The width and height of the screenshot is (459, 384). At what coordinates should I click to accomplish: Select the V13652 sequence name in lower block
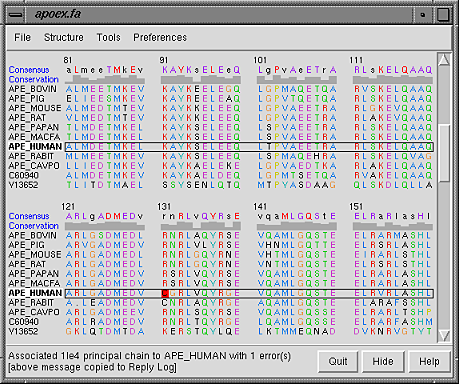(23, 331)
